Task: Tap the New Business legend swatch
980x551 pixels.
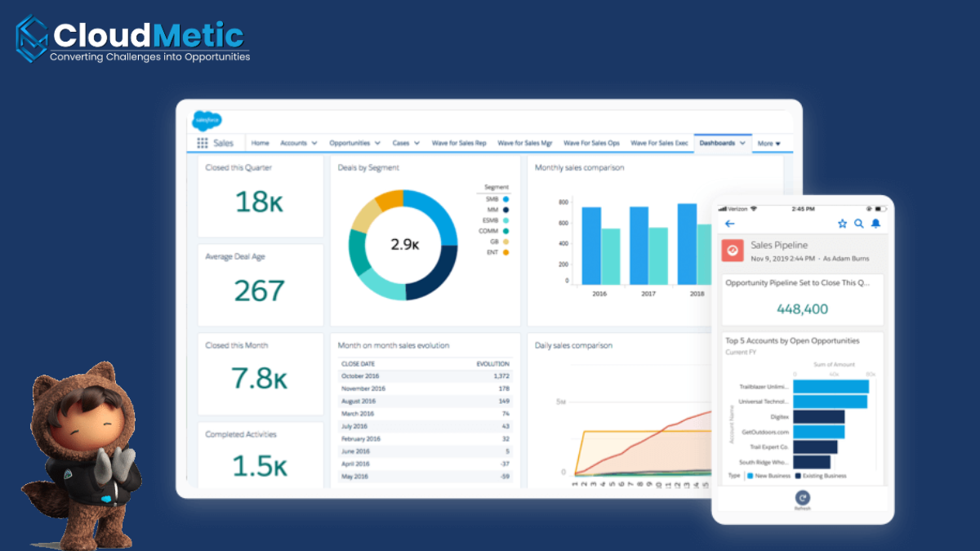Action: [751, 475]
